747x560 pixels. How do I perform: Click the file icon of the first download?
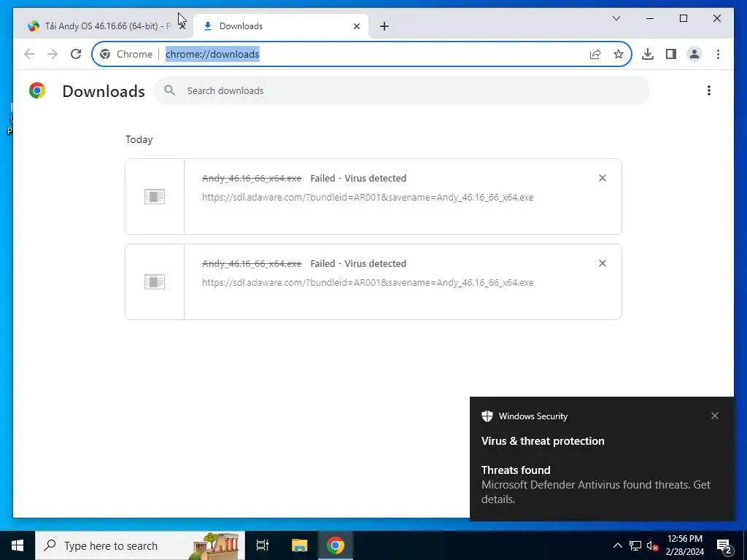pyautogui.click(x=155, y=196)
